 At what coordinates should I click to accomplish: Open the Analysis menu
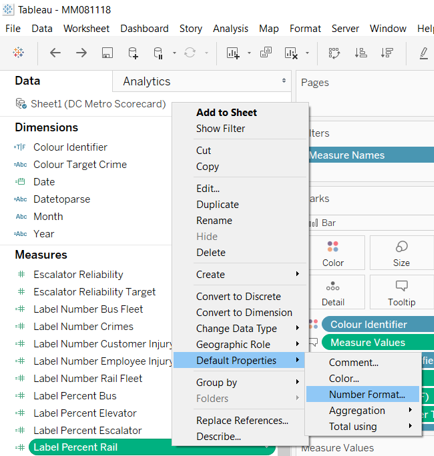(x=230, y=29)
